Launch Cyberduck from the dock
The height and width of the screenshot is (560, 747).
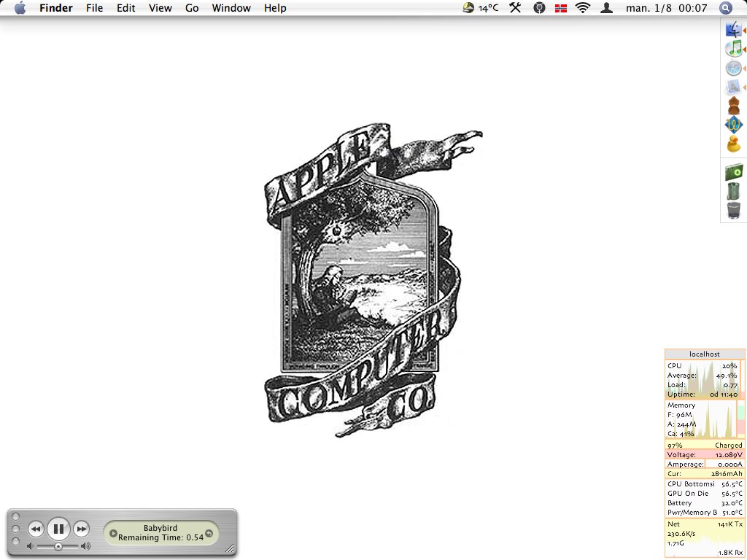pyautogui.click(x=734, y=144)
